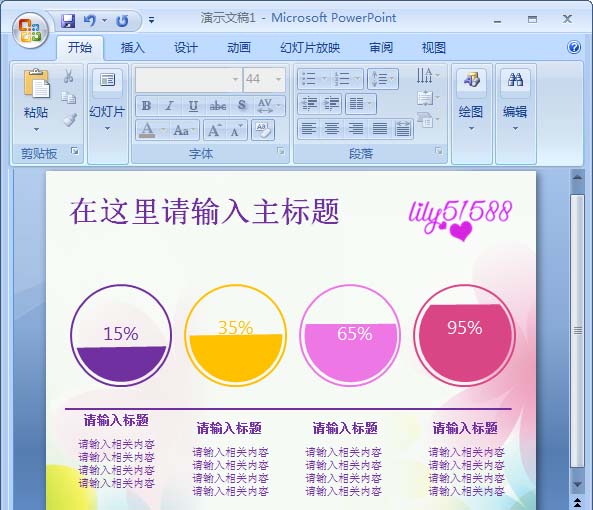Select the yellow 35% circle chart
Viewport: 593px width, 510px height.
235,335
